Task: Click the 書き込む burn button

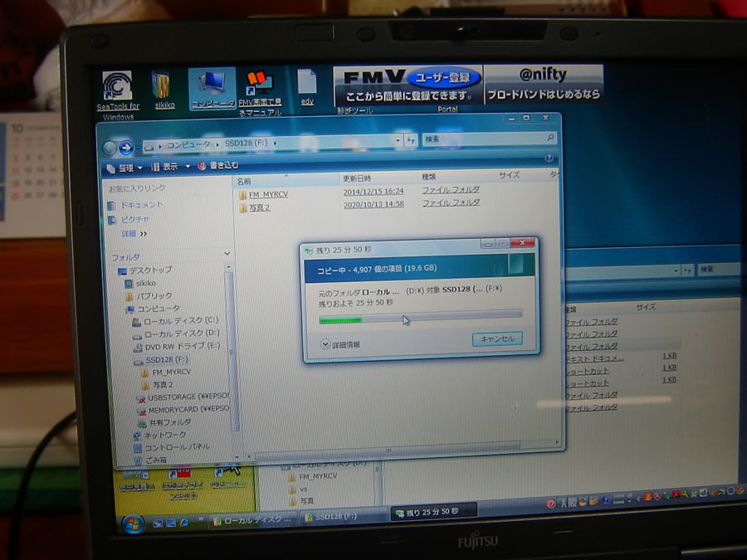Action: pos(218,165)
